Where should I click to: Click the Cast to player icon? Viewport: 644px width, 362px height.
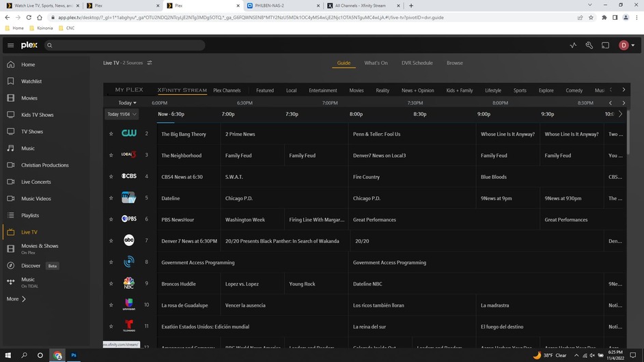[605, 45]
